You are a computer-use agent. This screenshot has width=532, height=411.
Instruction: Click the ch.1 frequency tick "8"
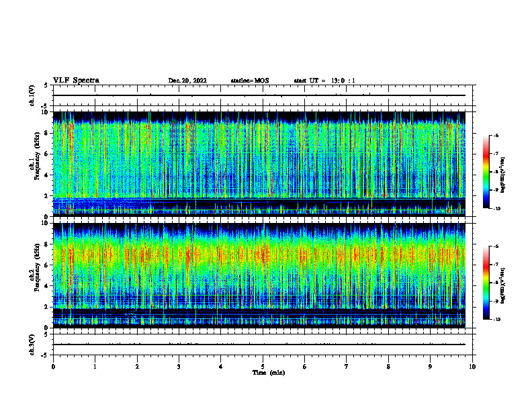(x=46, y=133)
